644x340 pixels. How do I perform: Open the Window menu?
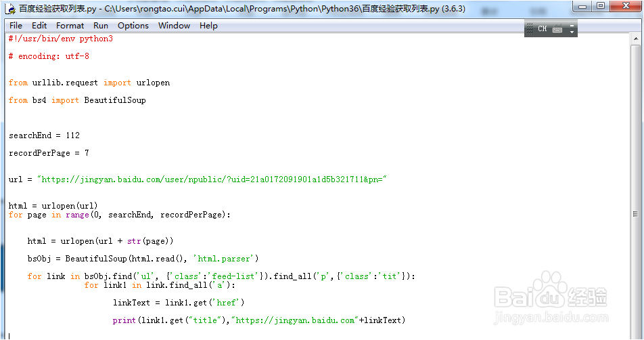pyautogui.click(x=174, y=26)
